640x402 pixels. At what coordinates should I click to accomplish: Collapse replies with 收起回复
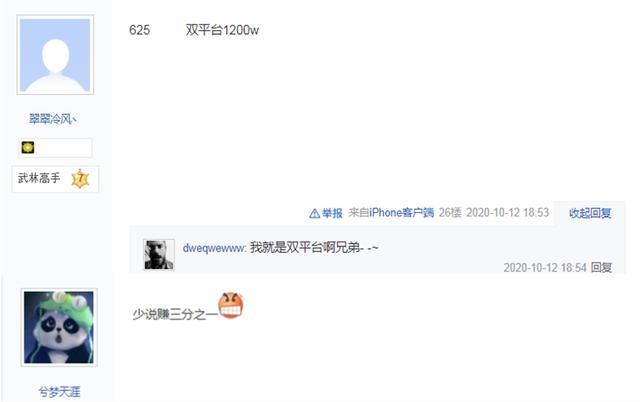(x=590, y=213)
